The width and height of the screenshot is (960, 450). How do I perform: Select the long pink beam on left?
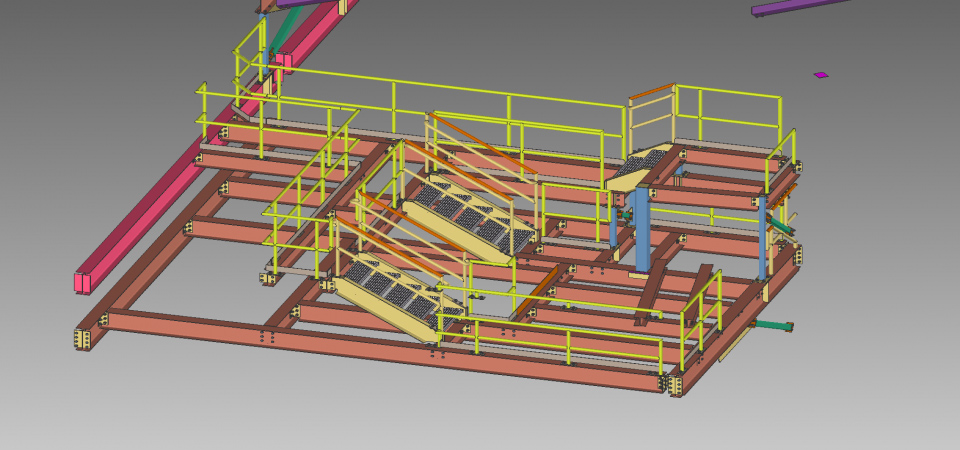click(x=168, y=192)
